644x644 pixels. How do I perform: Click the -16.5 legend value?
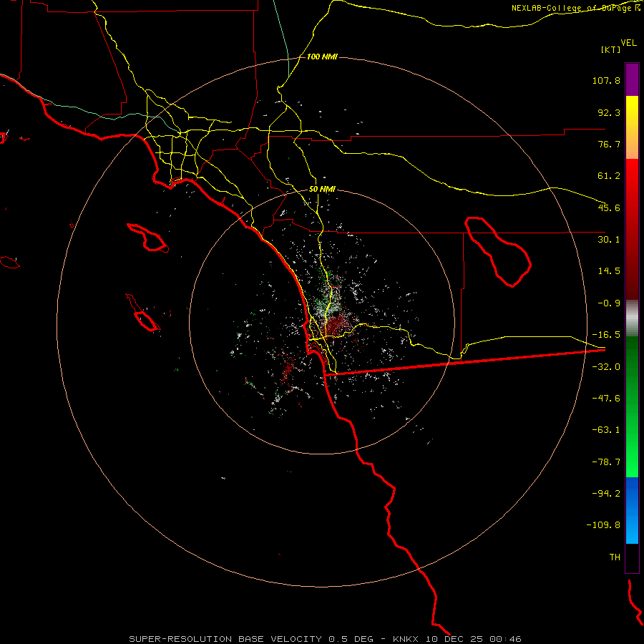click(x=606, y=335)
